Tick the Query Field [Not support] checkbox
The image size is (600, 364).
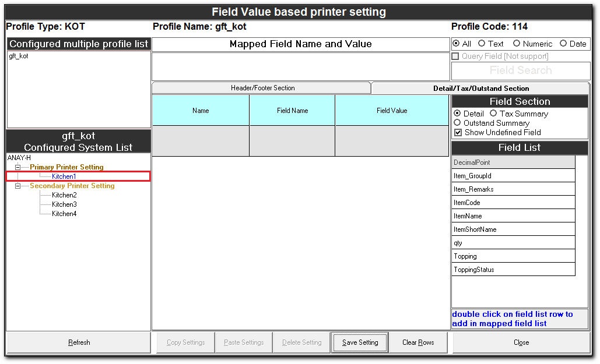coord(455,56)
